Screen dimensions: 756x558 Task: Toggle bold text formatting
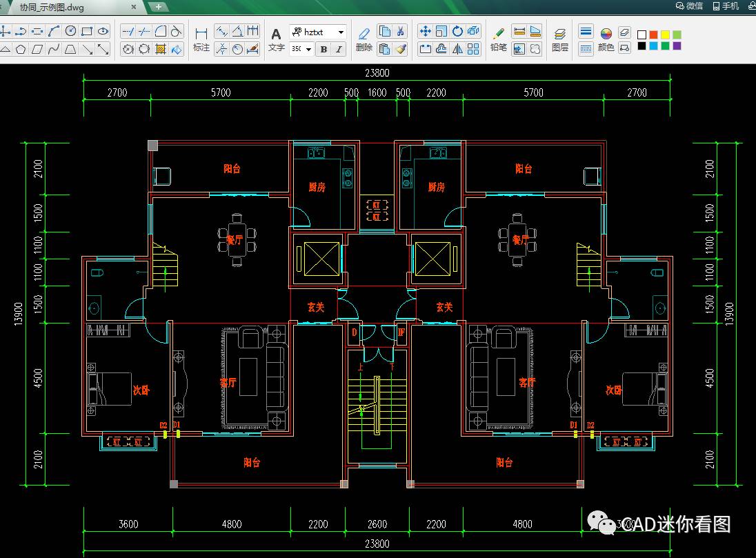pos(324,49)
